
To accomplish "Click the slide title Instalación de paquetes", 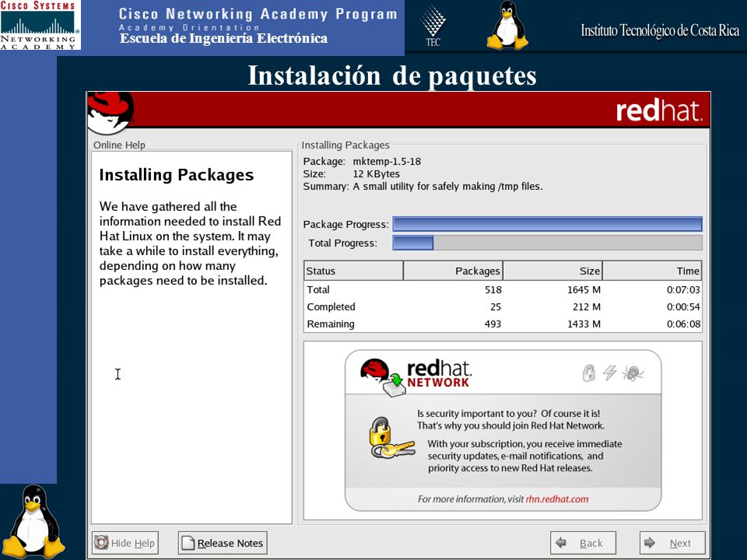I will (392, 75).
